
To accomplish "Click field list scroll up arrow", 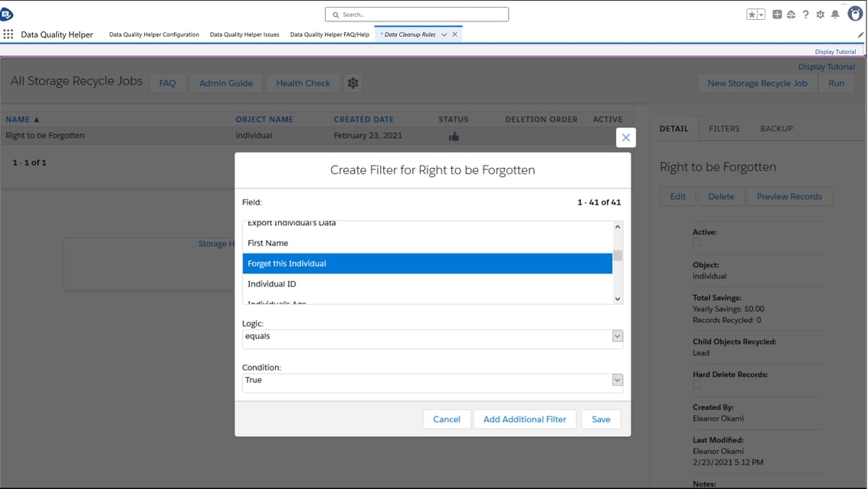I will click(617, 227).
